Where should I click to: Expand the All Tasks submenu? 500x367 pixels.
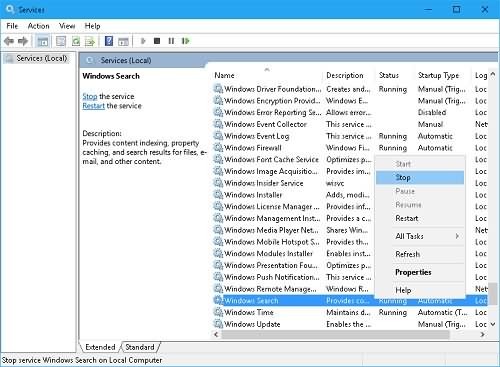(420, 236)
